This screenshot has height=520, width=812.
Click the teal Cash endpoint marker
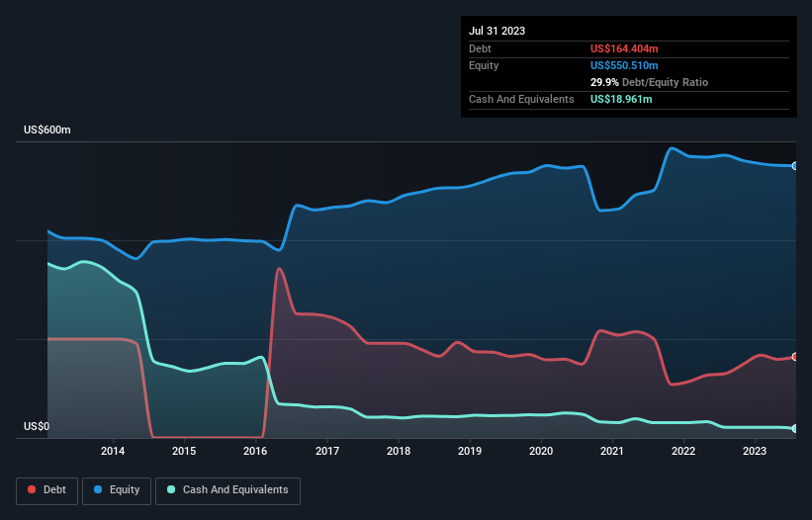click(795, 429)
